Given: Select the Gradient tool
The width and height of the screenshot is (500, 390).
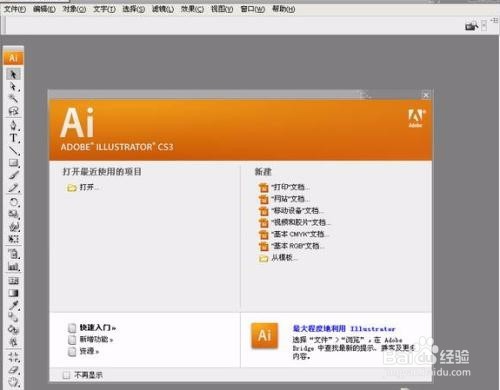Looking at the screenshot, I should click(13, 293).
